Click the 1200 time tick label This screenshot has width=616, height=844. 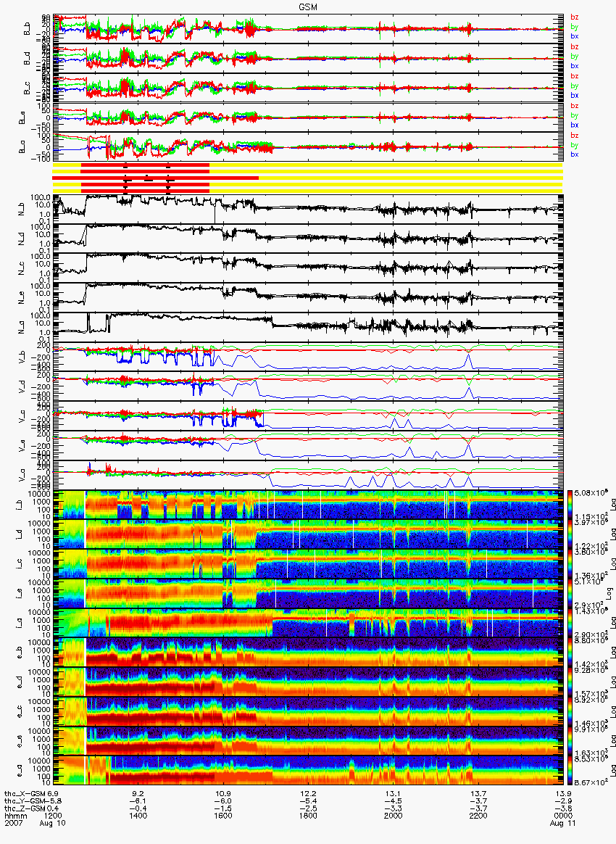click(53, 816)
